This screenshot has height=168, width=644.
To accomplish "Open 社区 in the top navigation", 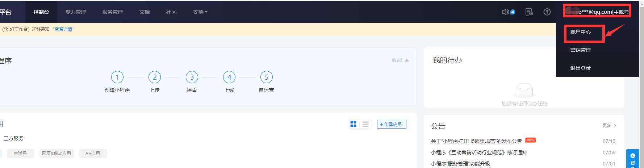I will tap(171, 12).
